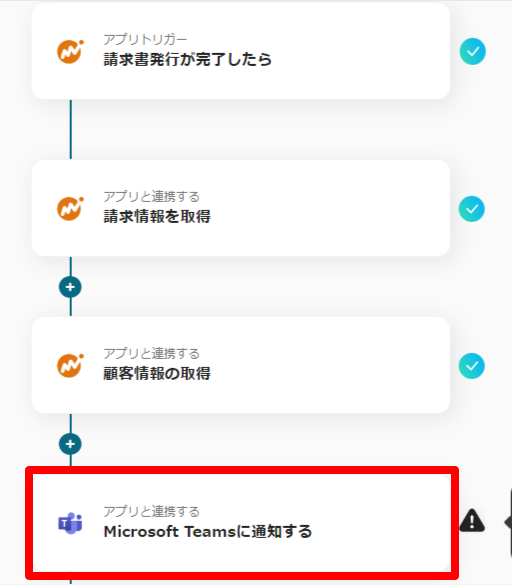This screenshot has height=585, width=512.
Task: Open the 顧客情報の取得 step card
Action: click(x=241, y=365)
